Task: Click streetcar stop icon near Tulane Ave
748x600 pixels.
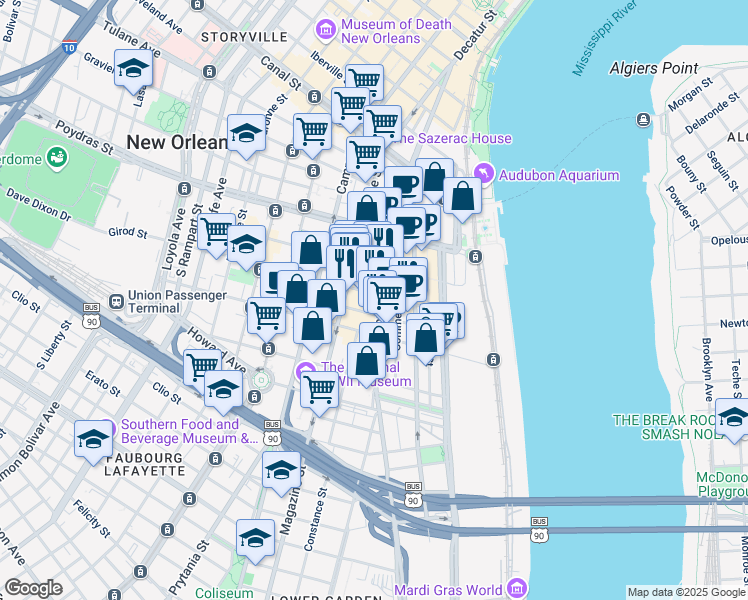Action: pos(209,72)
